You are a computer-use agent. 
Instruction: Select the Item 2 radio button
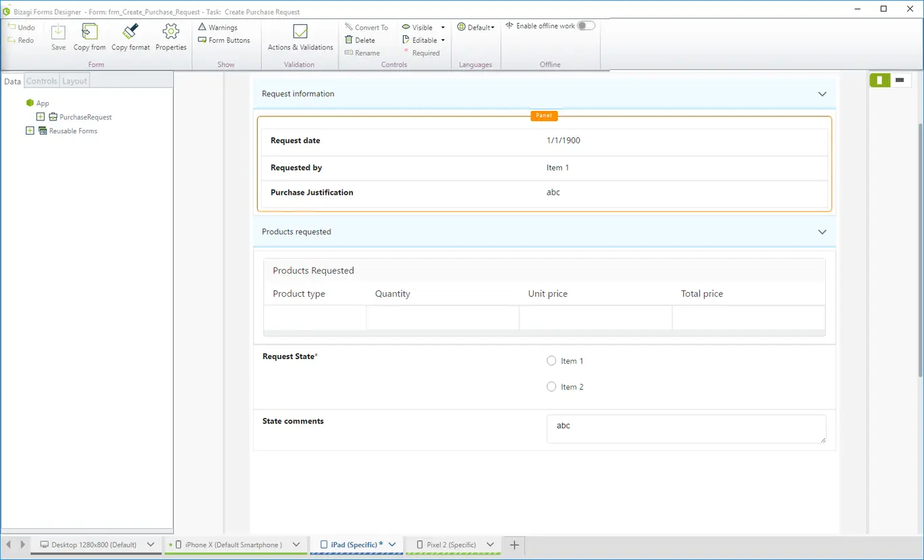pos(551,387)
